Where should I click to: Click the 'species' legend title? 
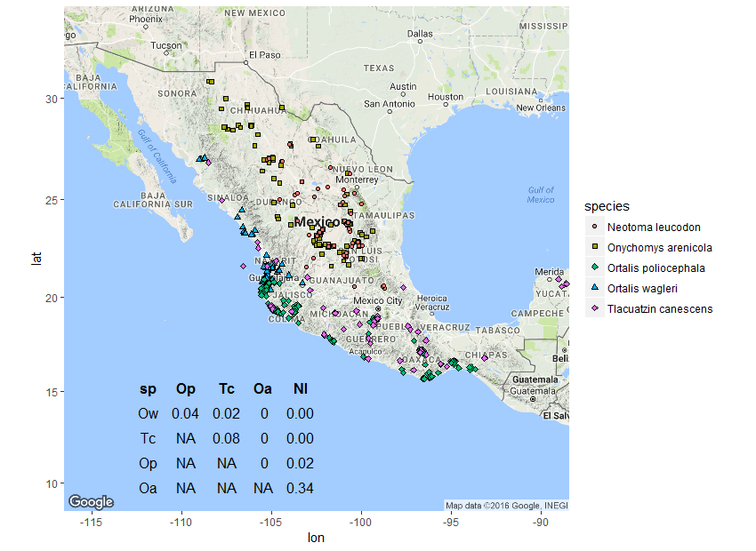607,206
